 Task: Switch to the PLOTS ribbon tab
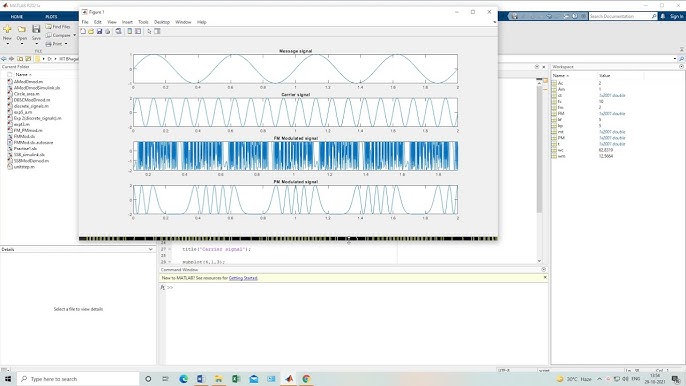click(51, 17)
